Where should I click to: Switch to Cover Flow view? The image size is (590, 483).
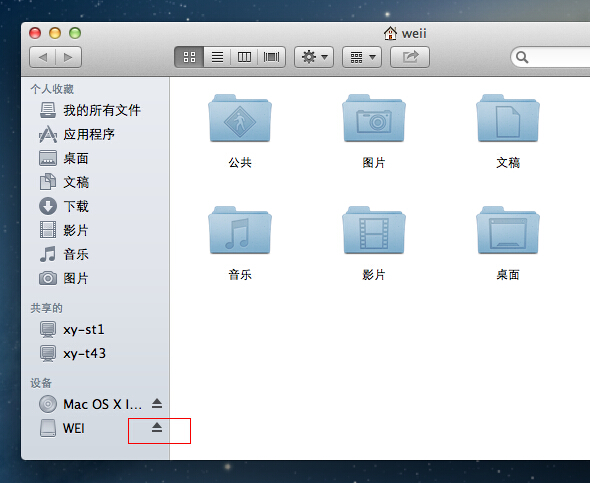coord(271,57)
